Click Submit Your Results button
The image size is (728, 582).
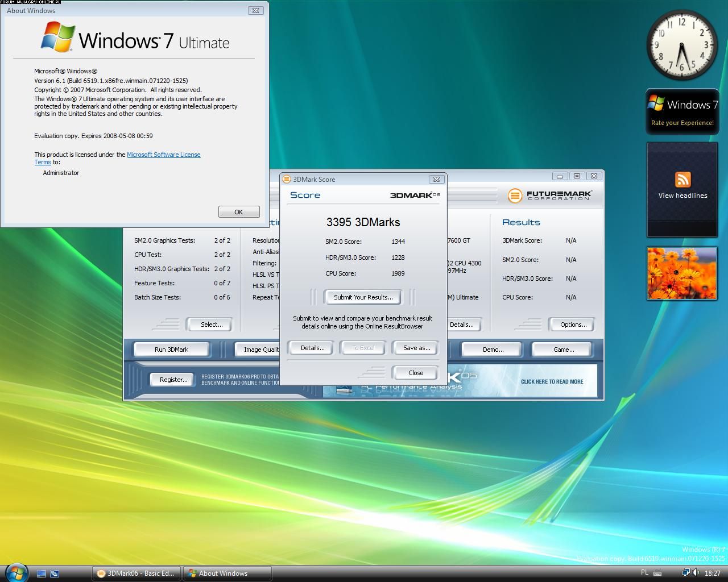click(363, 297)
